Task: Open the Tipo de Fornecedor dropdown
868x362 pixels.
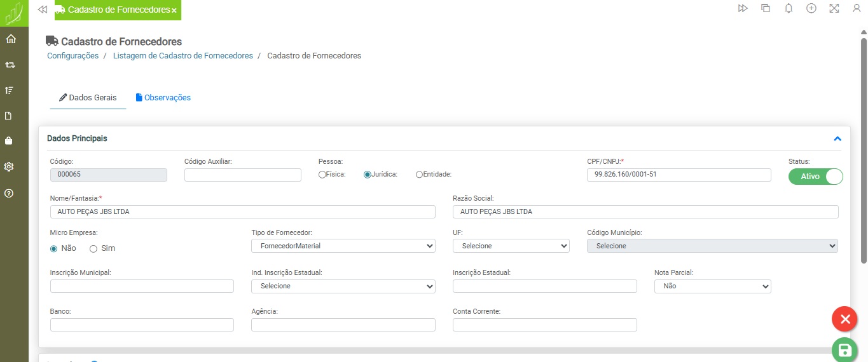Action: (343, 246)
